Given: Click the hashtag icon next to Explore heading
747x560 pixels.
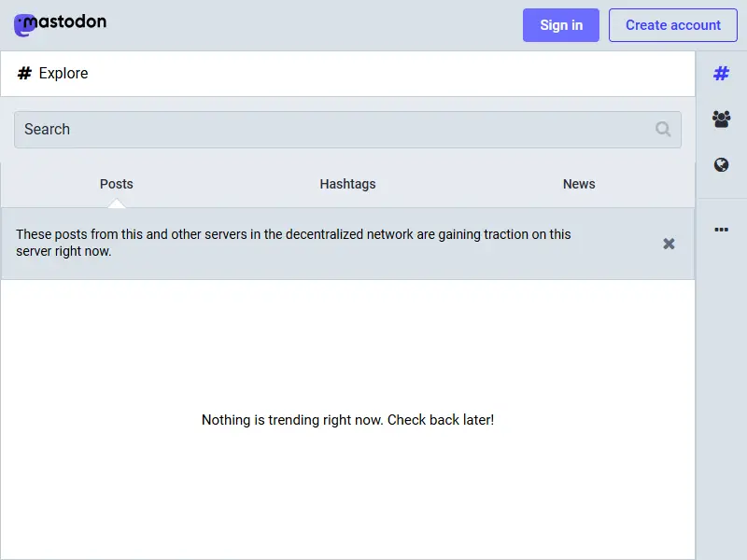Looking at the screenshot, I should pyautogui.click(x=24, y=73).
